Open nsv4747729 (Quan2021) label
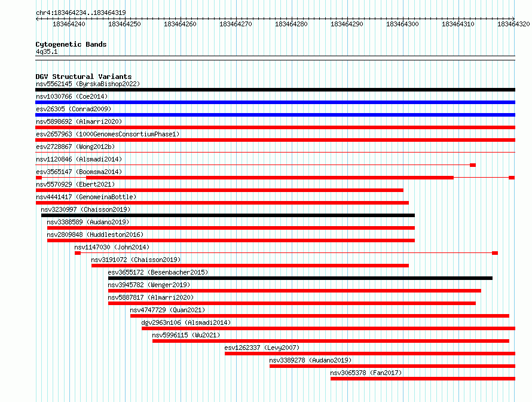This screenshot has width=532, height=402. (167, 310)
